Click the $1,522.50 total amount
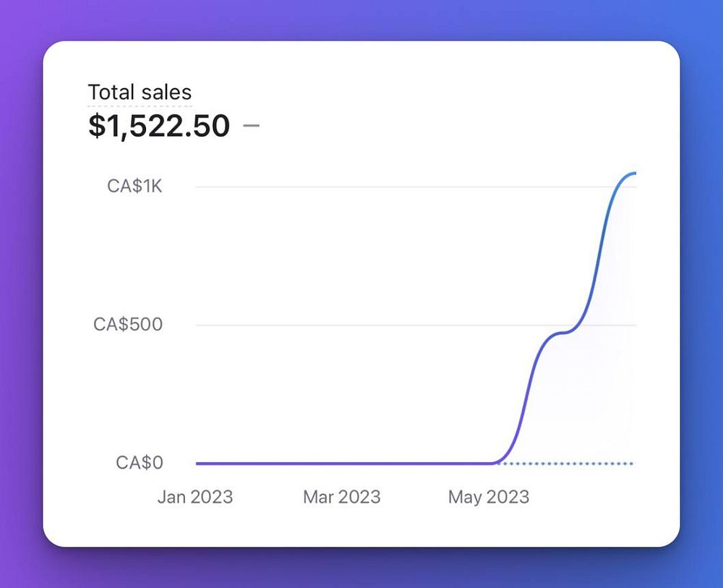Viewport: 723px width, 588px height. pos(159,126)
